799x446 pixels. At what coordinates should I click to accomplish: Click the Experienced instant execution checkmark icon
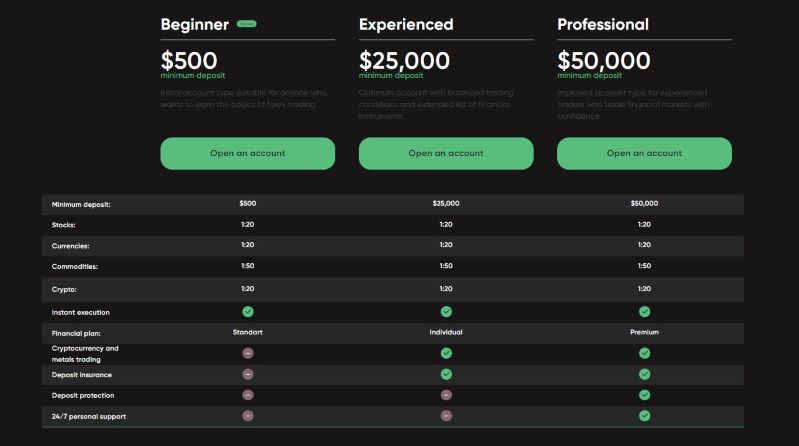[446, 312]
